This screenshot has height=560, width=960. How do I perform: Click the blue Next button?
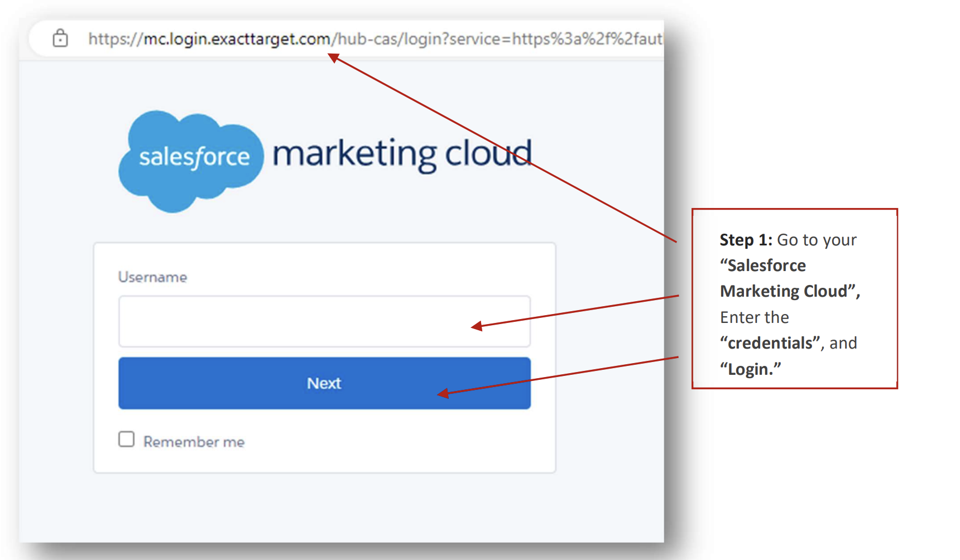[x=324, y=383]
